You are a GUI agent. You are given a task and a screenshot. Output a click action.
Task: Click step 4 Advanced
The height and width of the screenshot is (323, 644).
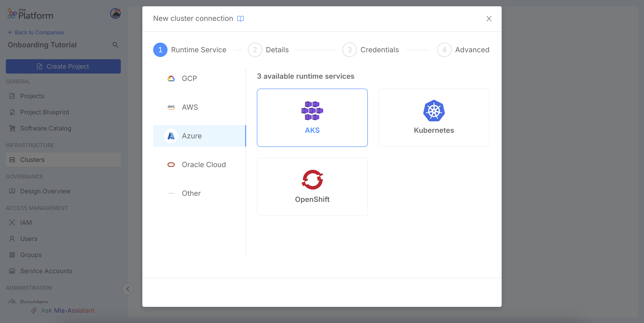[x=463, y=50]
